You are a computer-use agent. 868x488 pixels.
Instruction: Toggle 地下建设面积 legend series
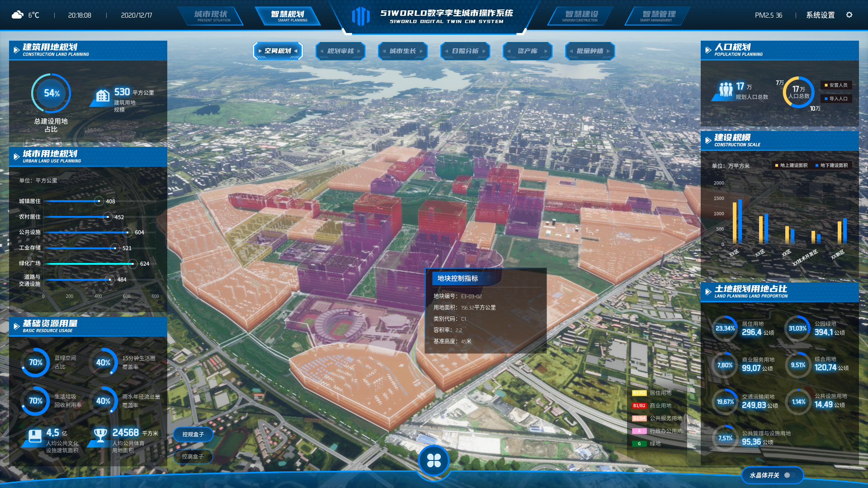point(831,165)
